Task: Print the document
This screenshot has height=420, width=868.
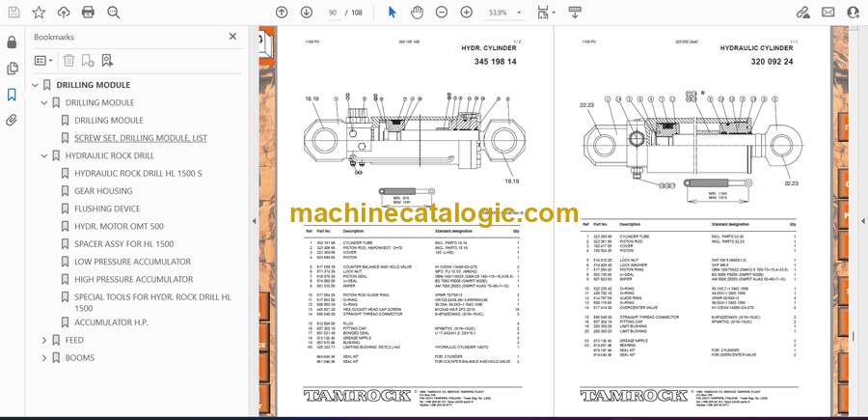Action: point(88,13)
